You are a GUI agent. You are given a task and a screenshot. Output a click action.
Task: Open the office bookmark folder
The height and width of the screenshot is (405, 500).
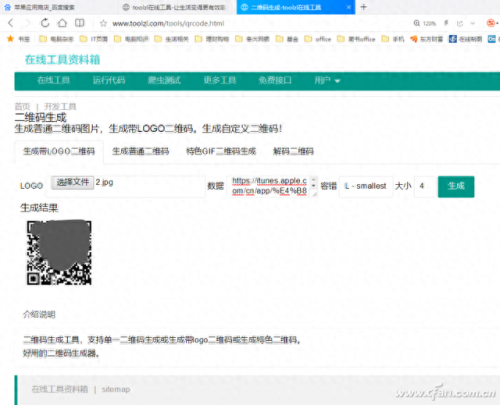tap(318, 39)
